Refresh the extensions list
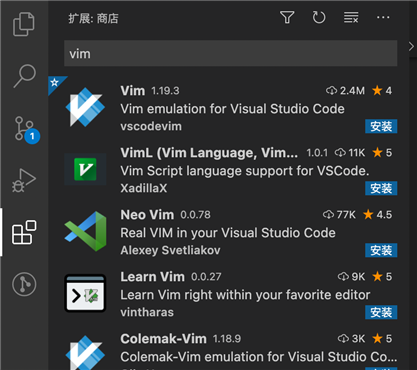This screenshot has height=370, width=417. tap(319, 17)
